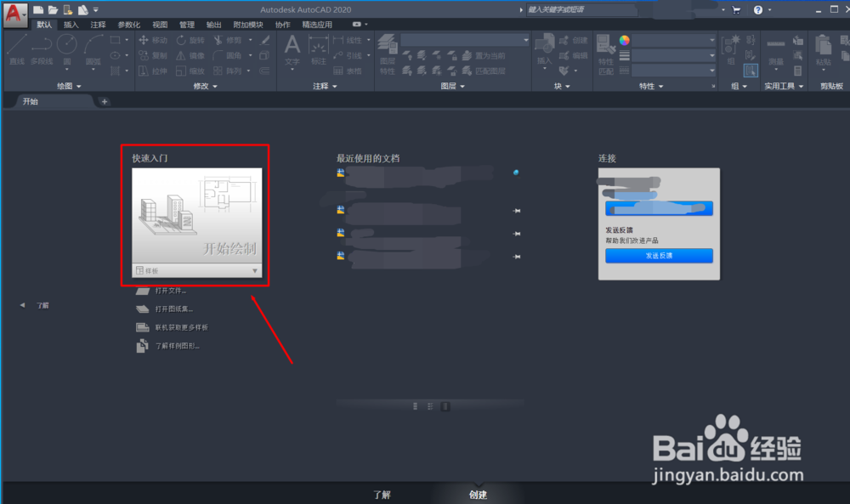Click the blue 发送反馈 button
Screen dimensions: 850x504
[660, 256]
